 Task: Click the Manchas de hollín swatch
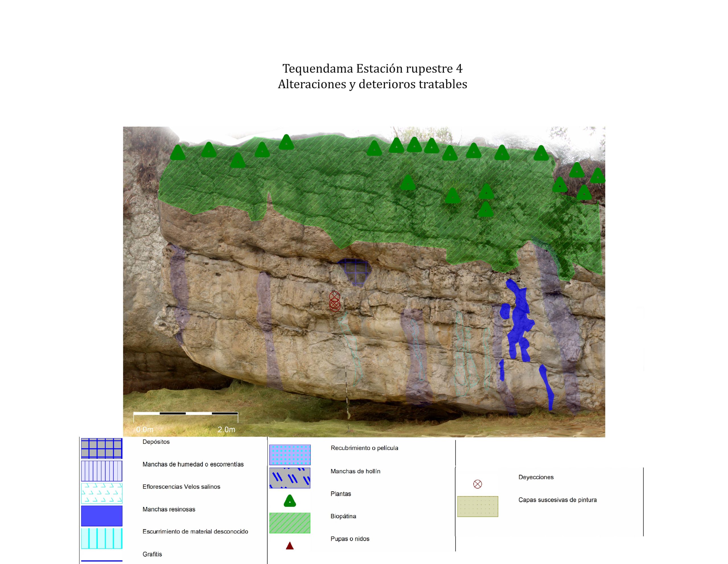click(290, 478)
